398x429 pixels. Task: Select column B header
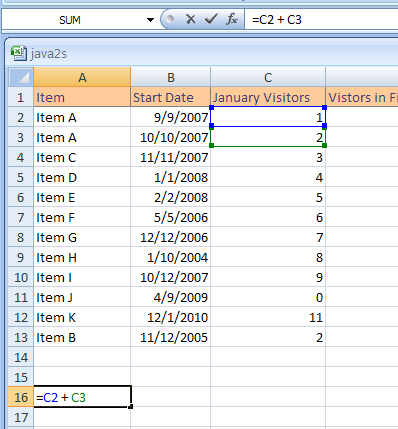pyautogui.click(x=171, y=77)
